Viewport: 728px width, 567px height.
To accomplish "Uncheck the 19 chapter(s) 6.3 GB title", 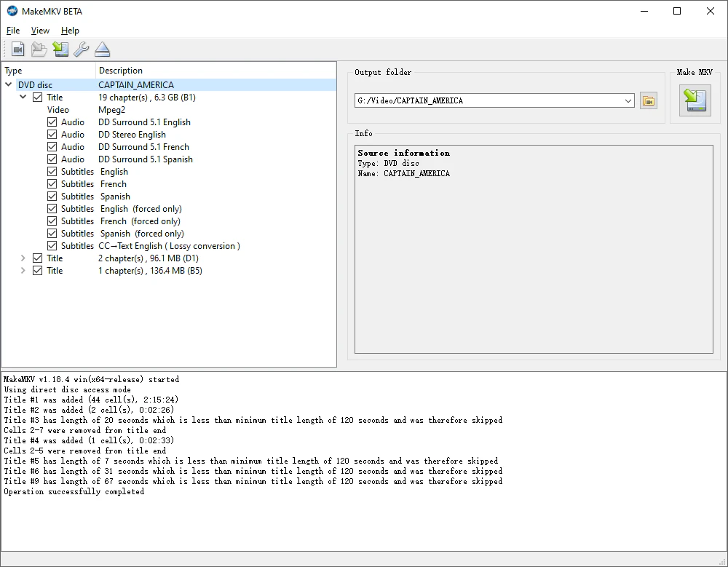I will click(x=38, y=98).
